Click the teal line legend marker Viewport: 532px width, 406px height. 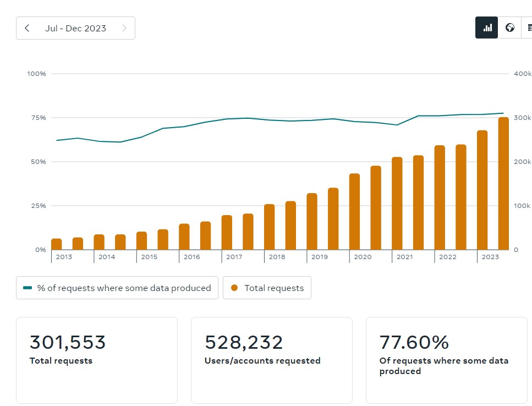(28, 288)
